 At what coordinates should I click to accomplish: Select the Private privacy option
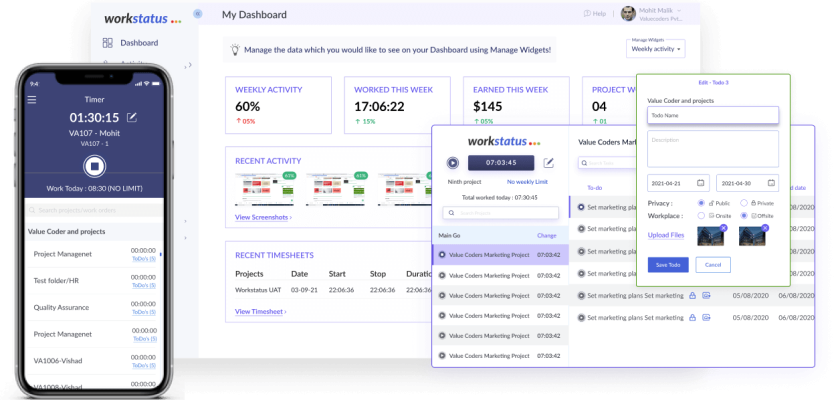point(744,203)
